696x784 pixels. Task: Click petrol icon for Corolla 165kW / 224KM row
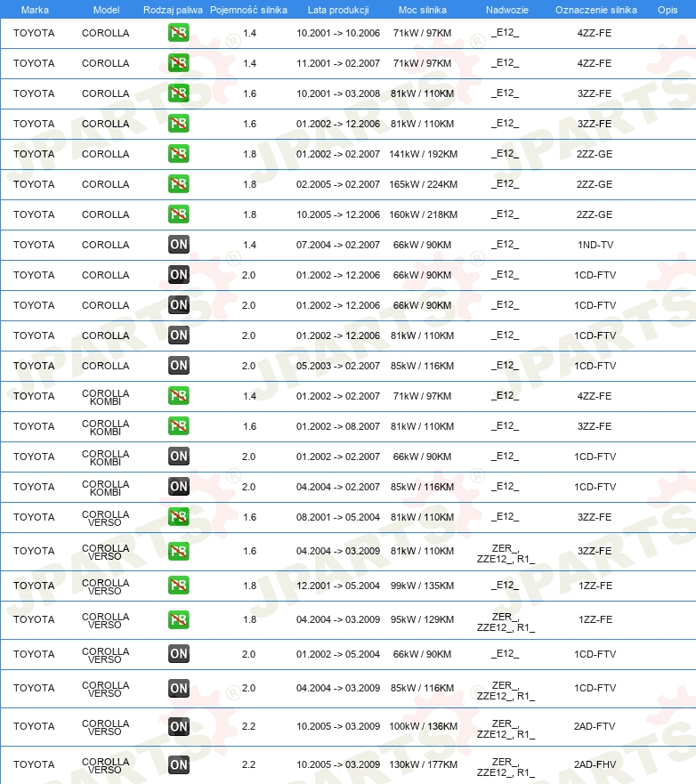tap(179, 184)
